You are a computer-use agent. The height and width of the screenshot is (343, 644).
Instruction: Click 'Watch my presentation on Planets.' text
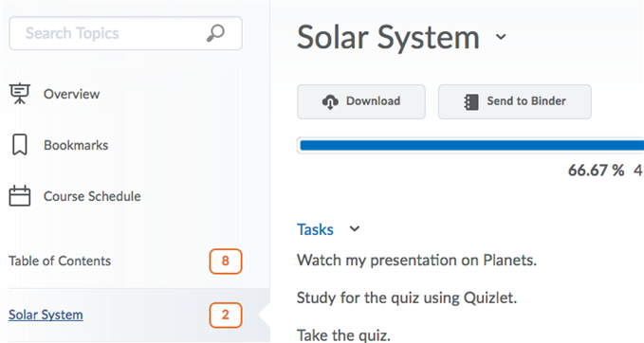pos(417,261)
